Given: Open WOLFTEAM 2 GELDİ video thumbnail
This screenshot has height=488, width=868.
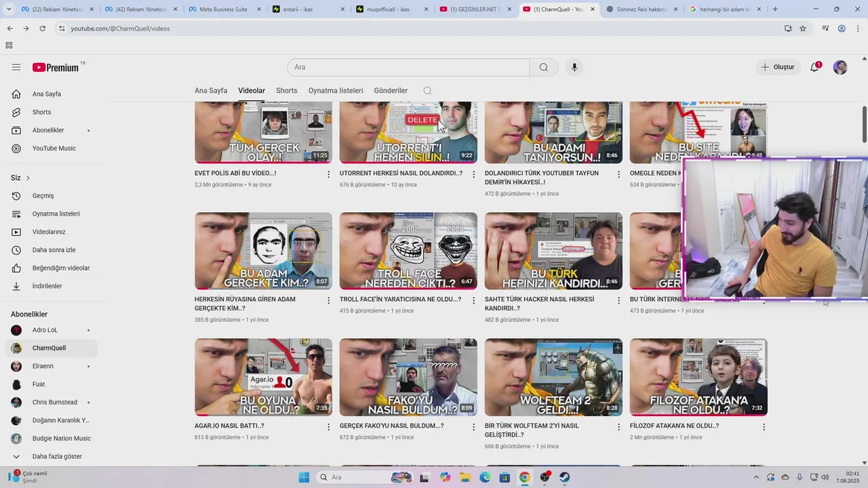Looking at the screenshot, I should [x=553, y=378].
